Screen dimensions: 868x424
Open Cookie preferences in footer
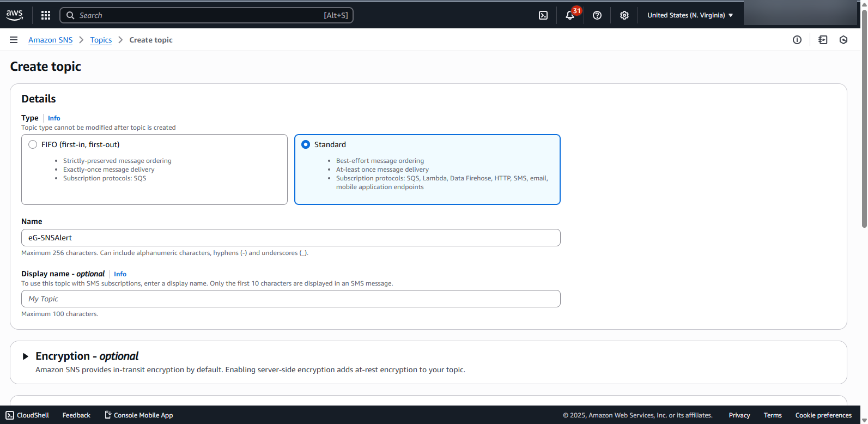tap(823, 415)
